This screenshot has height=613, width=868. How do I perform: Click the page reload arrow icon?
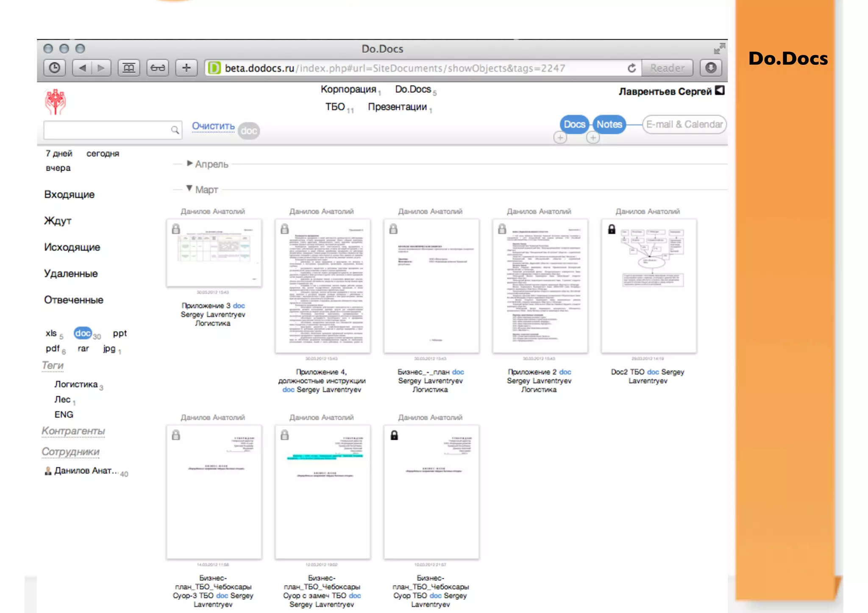632,68
